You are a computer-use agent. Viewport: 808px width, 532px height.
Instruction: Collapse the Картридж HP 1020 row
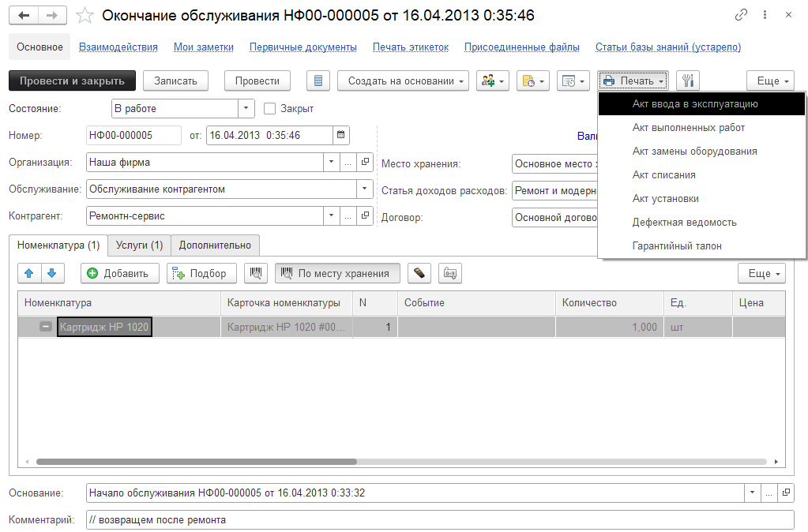pyautogui.click(x=46, y=327)
